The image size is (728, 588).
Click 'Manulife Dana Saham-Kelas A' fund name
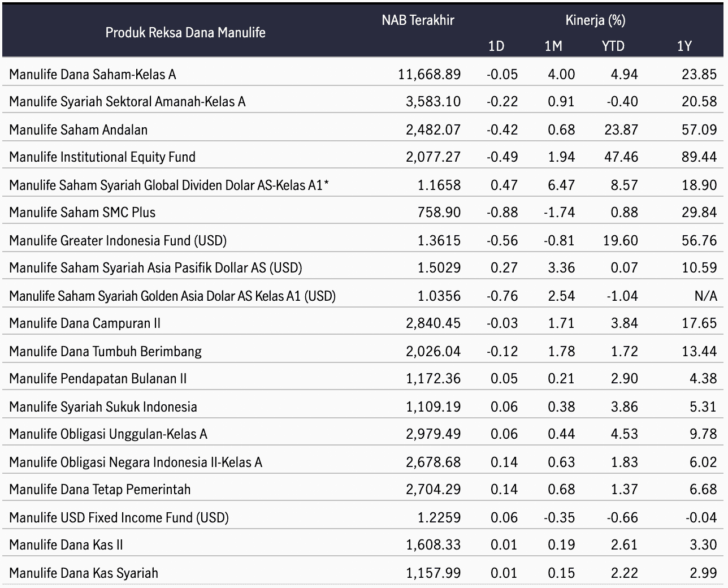(93, 74)
